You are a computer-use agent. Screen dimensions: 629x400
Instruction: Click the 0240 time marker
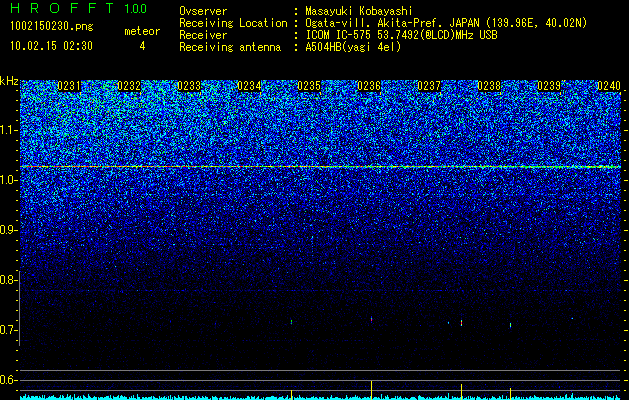[x=609, y=86]
